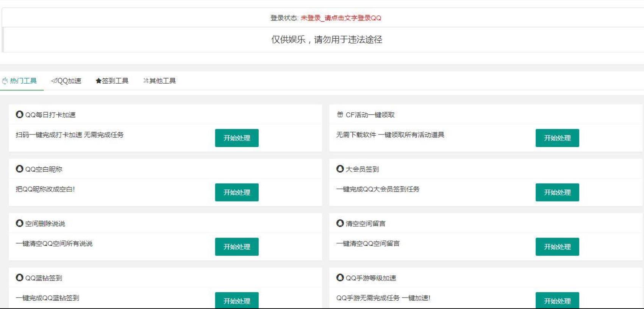The image size is (644, 309).
Task: Select the 签到工具 tab
Action: (112, 81)
